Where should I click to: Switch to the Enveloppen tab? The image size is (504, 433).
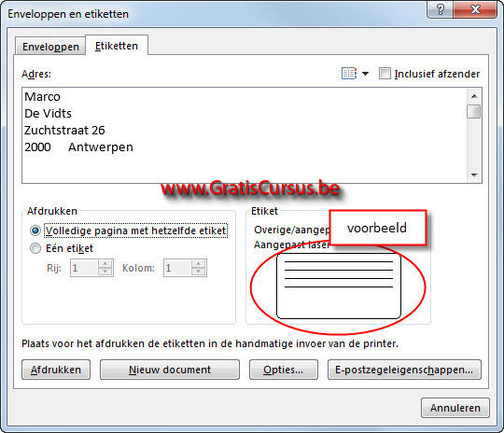pyautogui.click(x=50, y=47)
